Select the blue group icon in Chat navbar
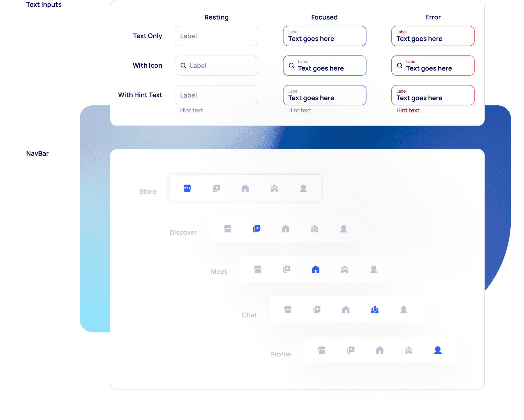524x420 pixels. pyautogui.click(x=375, y=310)
